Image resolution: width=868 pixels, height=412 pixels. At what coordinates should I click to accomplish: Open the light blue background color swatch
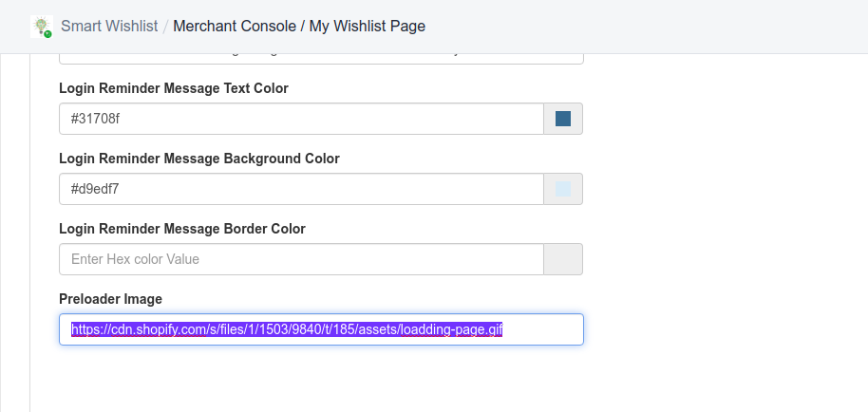[563, 189]
